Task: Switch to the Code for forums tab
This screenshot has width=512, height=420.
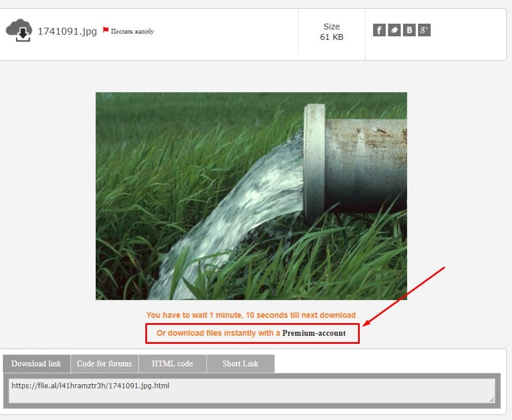Action: 104,363
